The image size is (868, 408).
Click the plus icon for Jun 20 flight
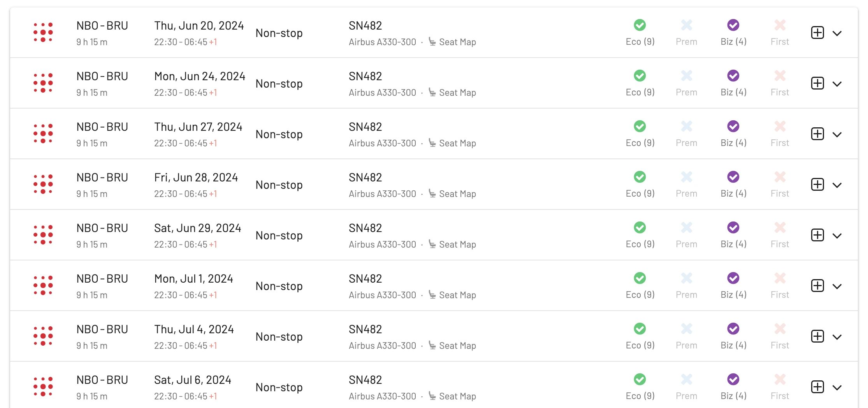point(817,33)
